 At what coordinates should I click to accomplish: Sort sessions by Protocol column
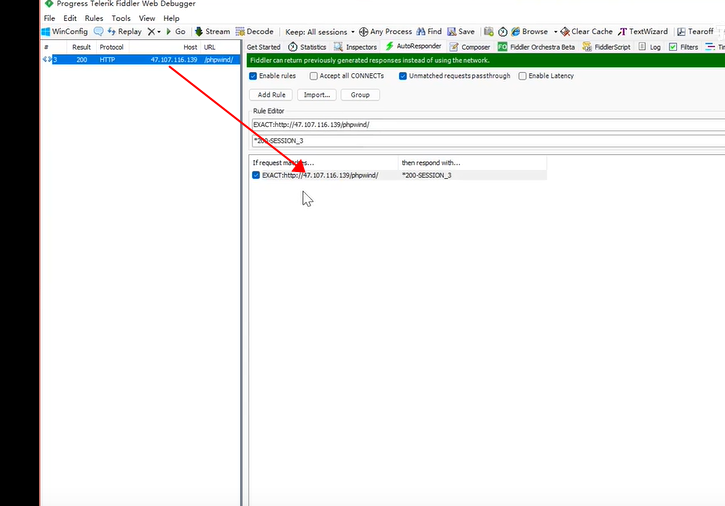pyautogui.click(x=112, y=47)
